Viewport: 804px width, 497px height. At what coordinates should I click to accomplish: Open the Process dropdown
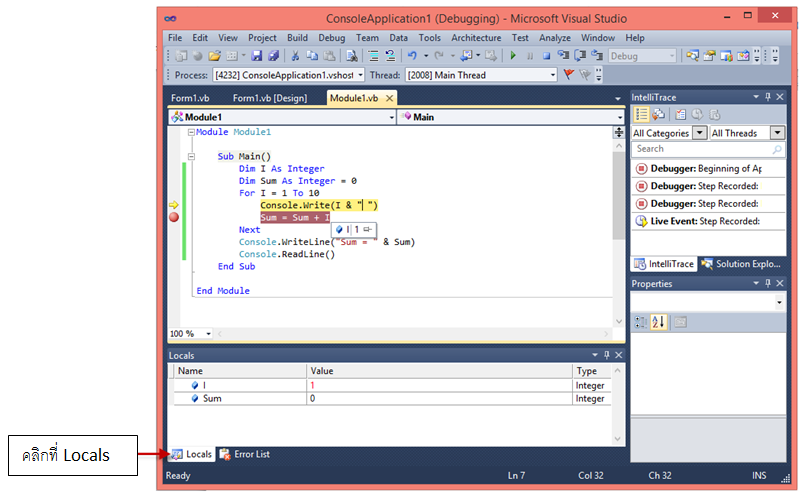(x=360, y=75)
